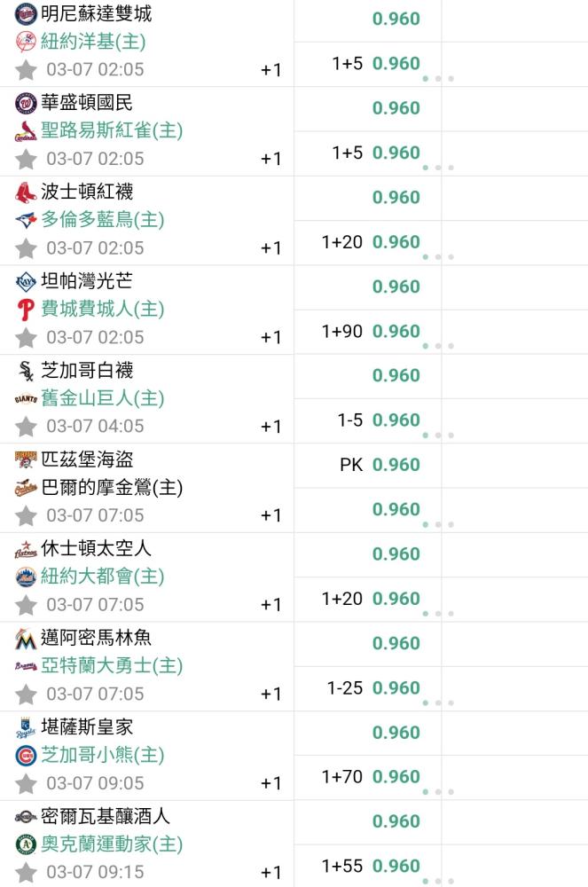Click the Chicago White Sox logo

26,371
